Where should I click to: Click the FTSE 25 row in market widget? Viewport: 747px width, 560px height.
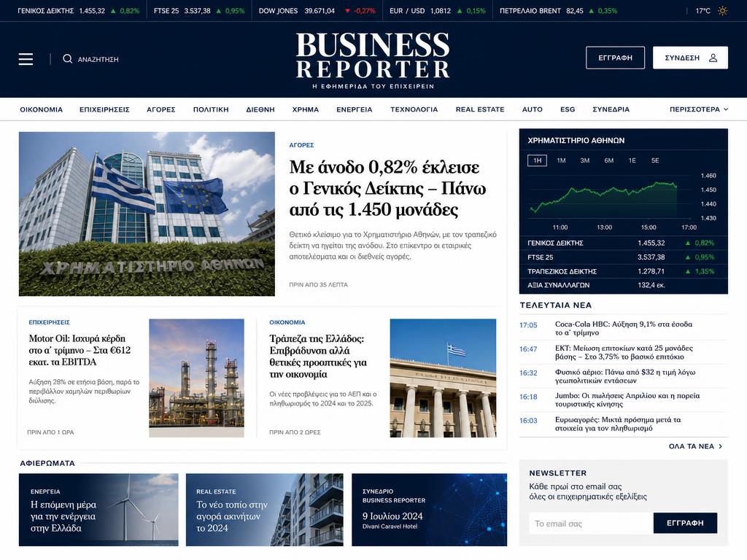point(624,257)
